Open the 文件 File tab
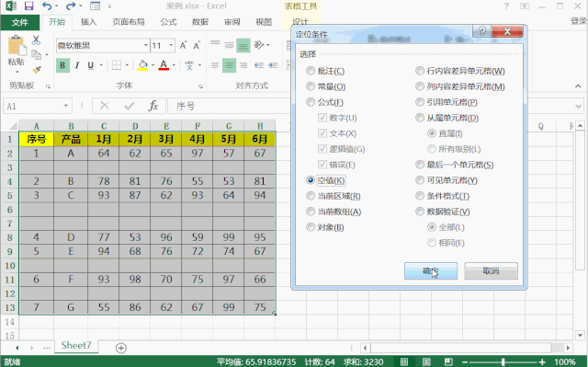The height and width of the screenshot is (367, 588). coord(20,22)
